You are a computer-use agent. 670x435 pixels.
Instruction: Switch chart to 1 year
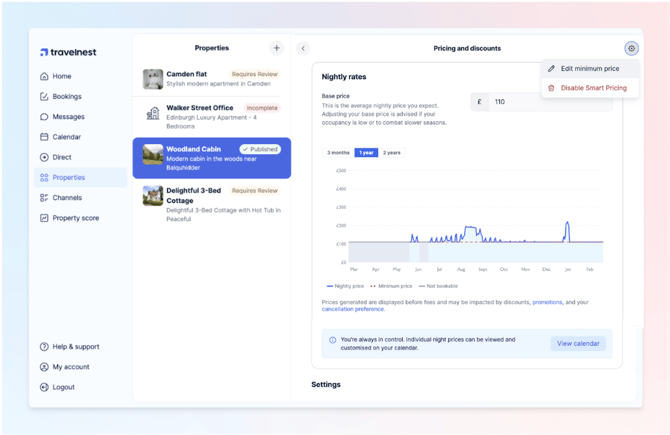(366, 153)
